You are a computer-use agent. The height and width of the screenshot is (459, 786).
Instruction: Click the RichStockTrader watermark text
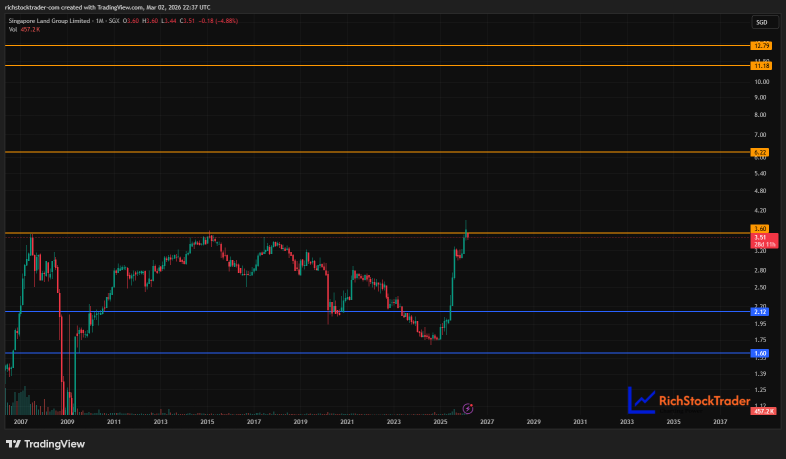click(x=704, y=401)
